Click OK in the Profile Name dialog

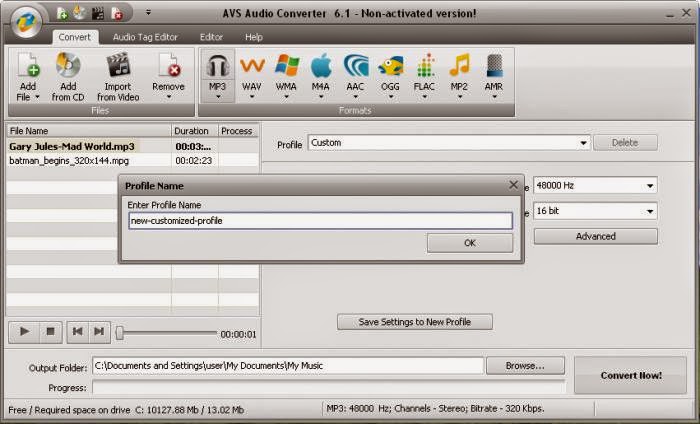(x=470, y=243)
